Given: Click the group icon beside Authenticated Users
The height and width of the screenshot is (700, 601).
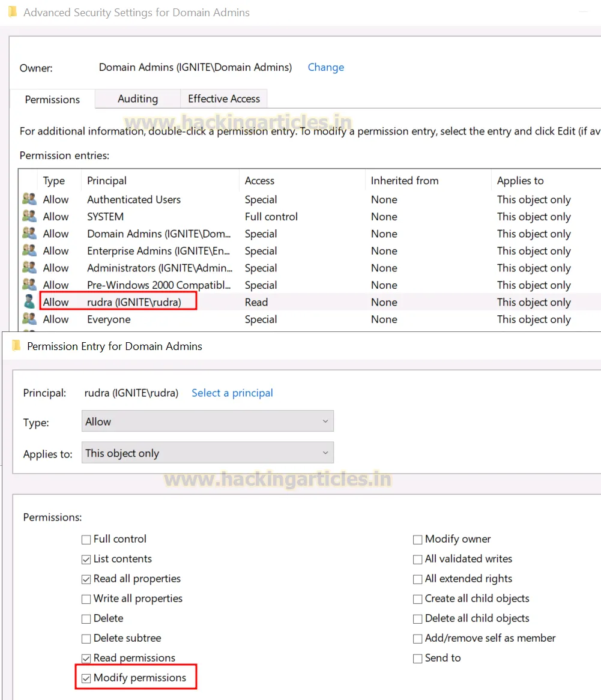Looking at the screenshot, I should (x=29, y=199).
